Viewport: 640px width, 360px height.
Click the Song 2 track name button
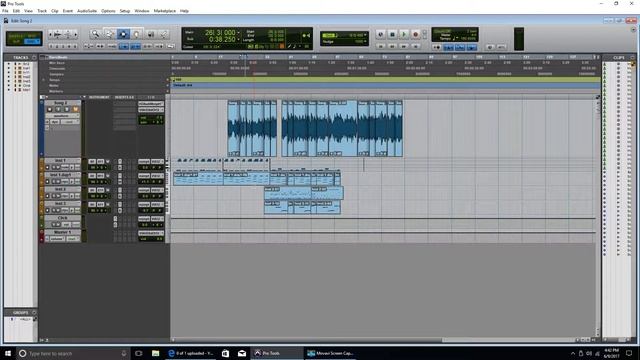[x=62, y=103]
